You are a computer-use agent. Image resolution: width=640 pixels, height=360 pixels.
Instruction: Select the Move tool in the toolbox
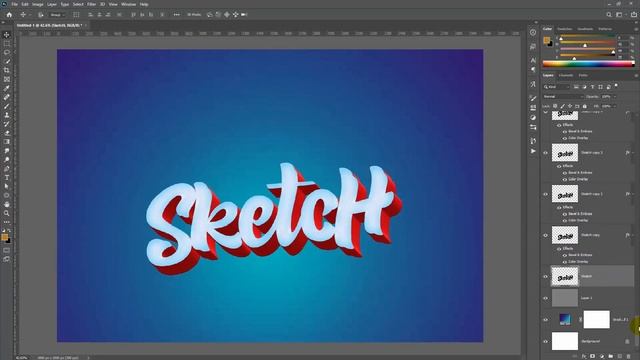(7, 35)
